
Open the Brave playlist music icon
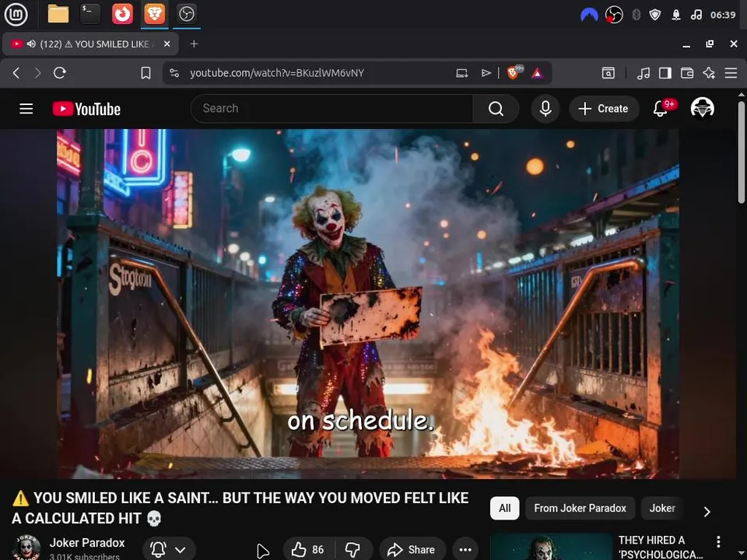pos(644,73)
